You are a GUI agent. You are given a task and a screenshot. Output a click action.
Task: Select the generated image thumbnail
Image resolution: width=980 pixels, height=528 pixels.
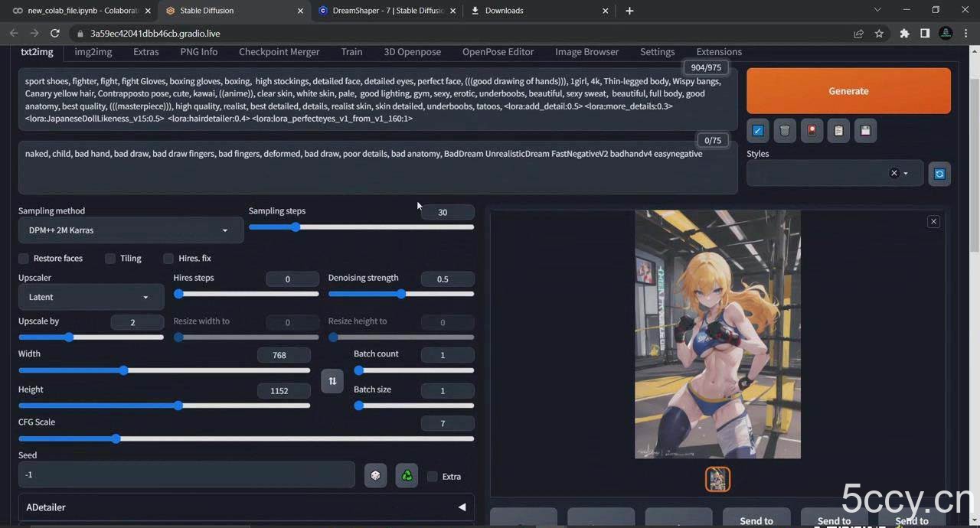coord(717,480)
